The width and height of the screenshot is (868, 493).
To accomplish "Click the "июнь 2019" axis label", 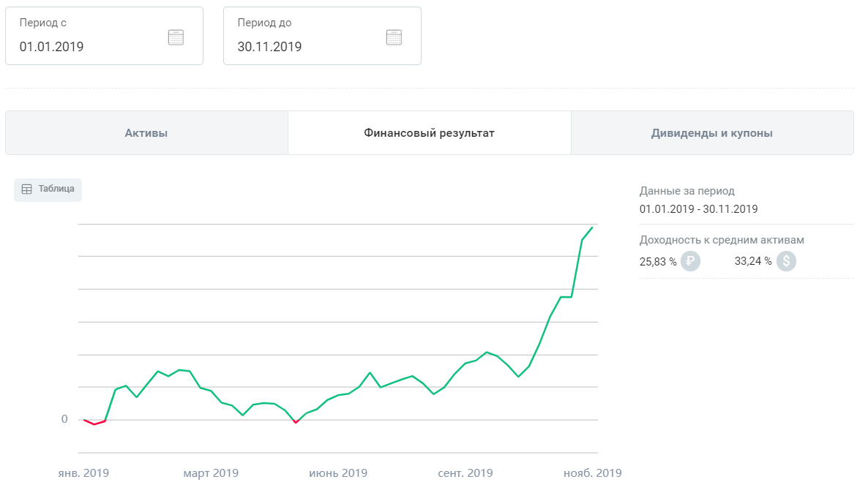I will click(x=338, y=473).
